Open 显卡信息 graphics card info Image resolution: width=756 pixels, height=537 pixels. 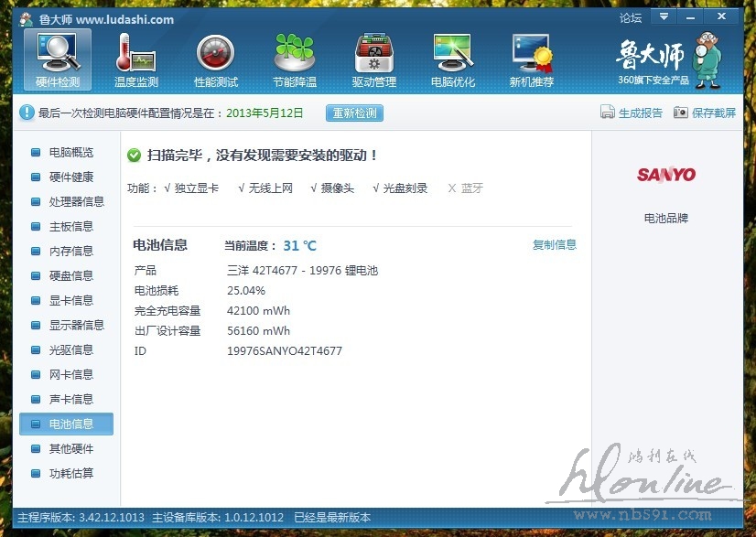[70, 301]
